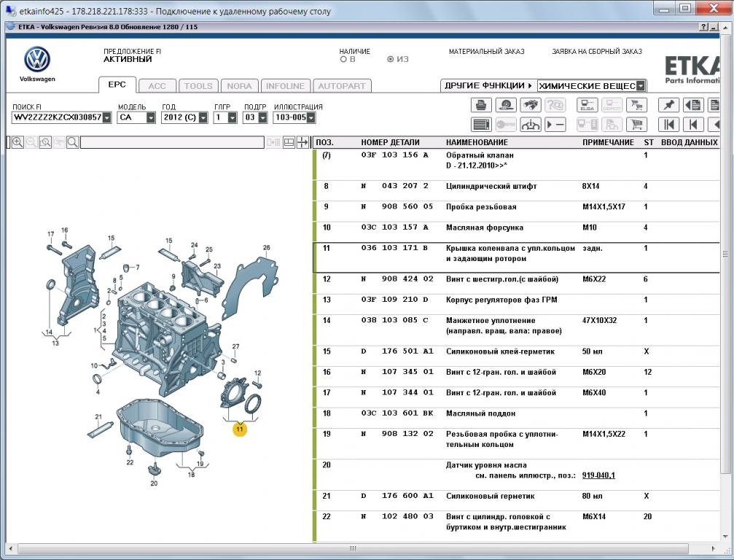Click the plain magnifier search icon
The width and height of the screenshot is (734, 560).
click(x=73, y=142)
